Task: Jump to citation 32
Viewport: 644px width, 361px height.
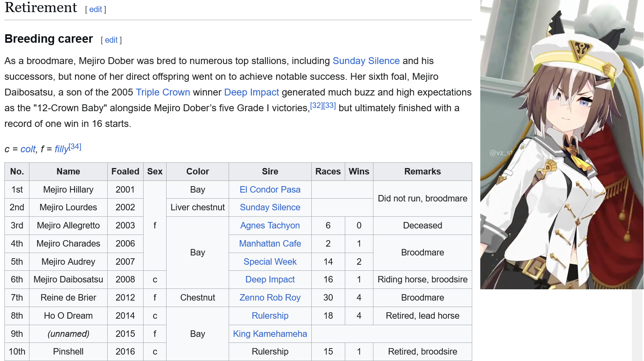Action: click(317, 105)
